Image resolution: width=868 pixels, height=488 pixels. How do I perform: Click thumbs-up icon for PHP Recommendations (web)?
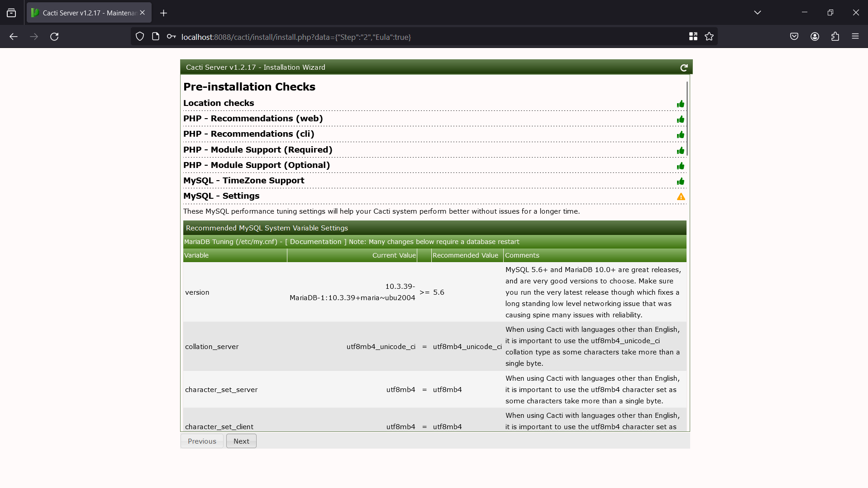pos(681,120)
